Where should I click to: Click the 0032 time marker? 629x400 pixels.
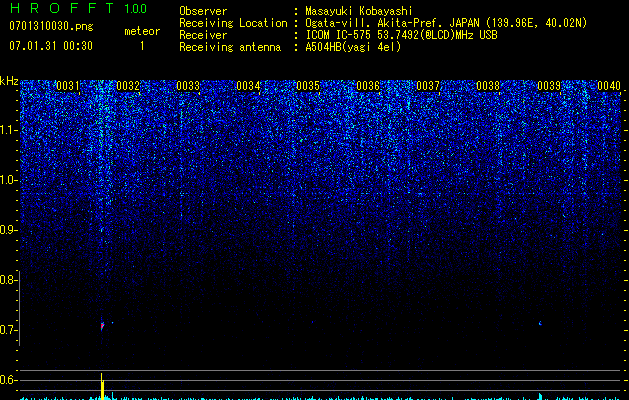click(x=128, y=86)
